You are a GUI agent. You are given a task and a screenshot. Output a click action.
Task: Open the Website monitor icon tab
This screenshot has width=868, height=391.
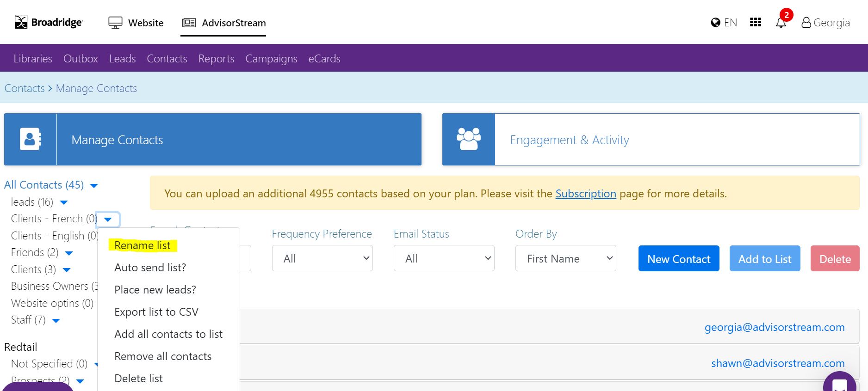pyautogui.click(x=115, y=23)
